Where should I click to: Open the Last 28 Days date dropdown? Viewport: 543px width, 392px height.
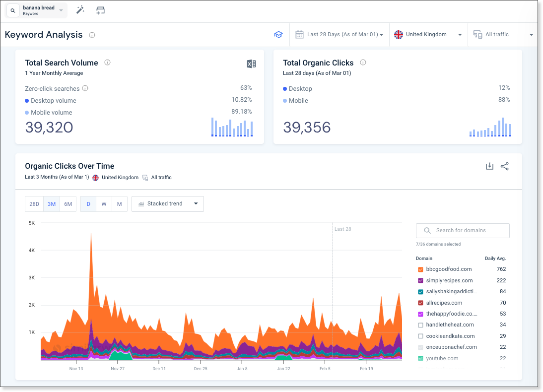click(x=339, y=35)
